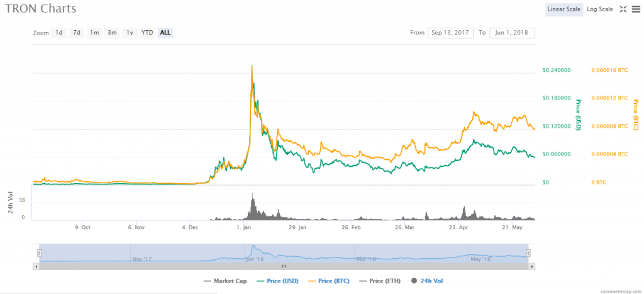
Task: Toggle Price (USD) series in legend
Action: [x=278, y=281]
